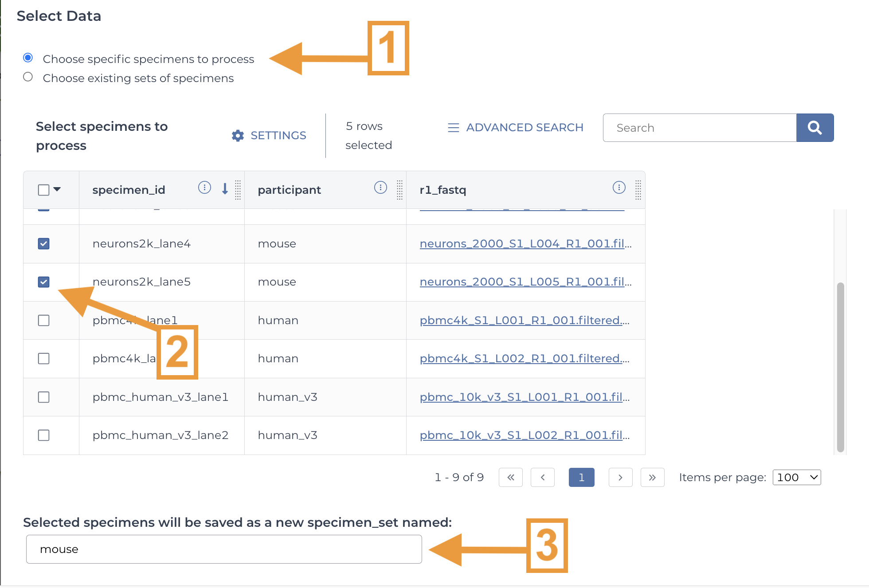The image size is (869, 588).
Task: Grab r1_fastq column resize handle
Action: pyautogui.click(x=638, y=190)
